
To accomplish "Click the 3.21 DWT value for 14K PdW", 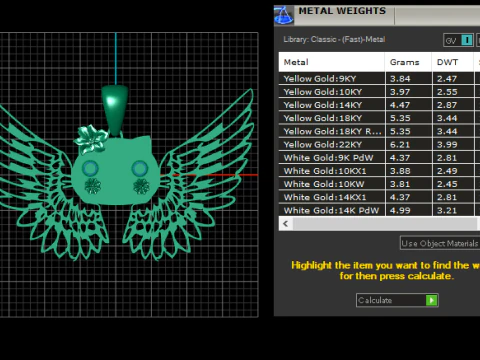I will click(x=447, y=210).
